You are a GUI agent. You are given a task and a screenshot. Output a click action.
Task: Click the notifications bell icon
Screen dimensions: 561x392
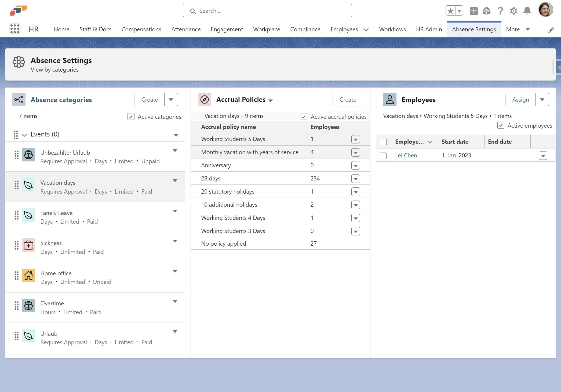click(527, 11)
